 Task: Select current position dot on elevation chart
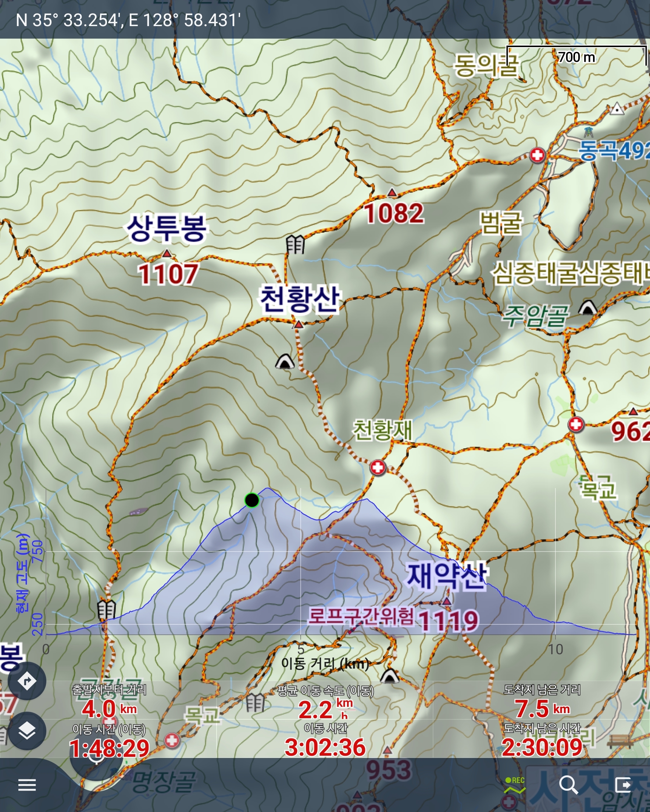pos(251,500)
